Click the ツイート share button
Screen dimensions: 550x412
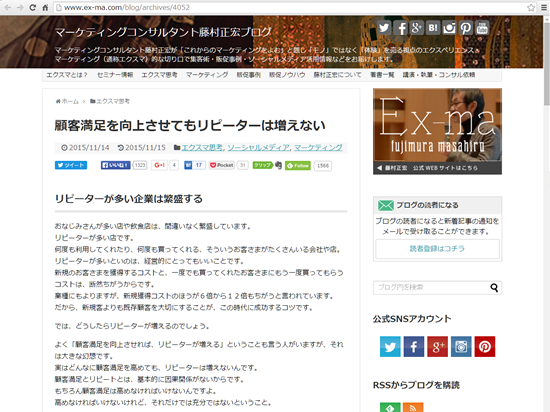[x=71, y=165]
